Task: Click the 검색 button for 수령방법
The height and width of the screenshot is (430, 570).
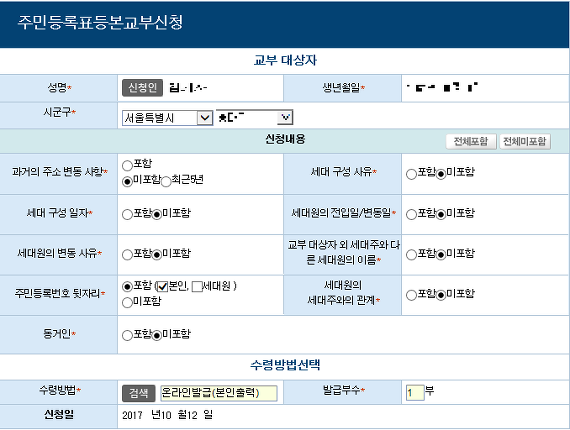Action: pos(139,393)
